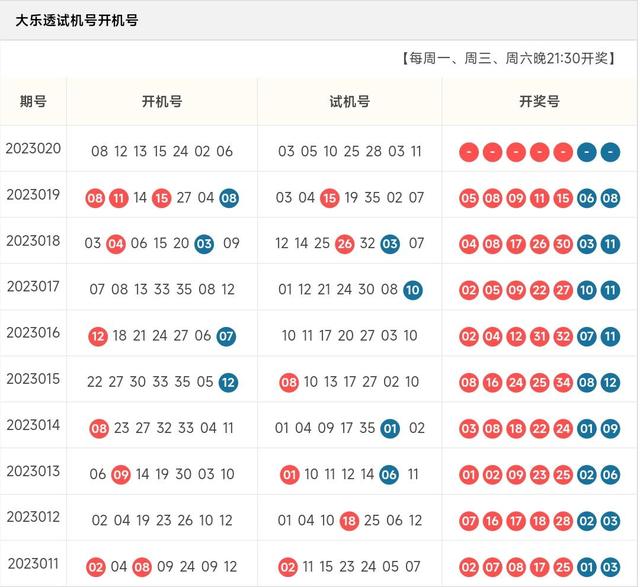Screen dimensions: 640x587
Task: Click issue number 2023017
Action: 33,287
